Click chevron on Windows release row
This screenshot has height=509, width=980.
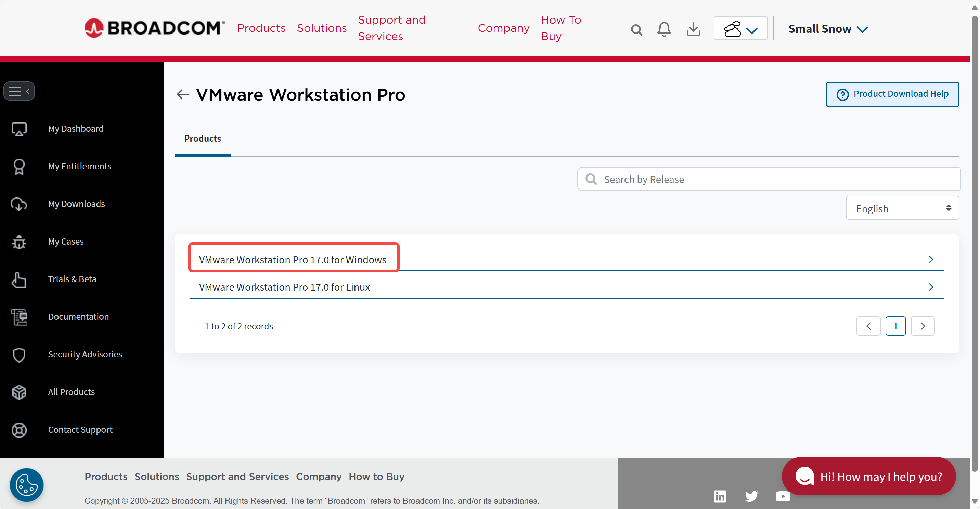930,259
